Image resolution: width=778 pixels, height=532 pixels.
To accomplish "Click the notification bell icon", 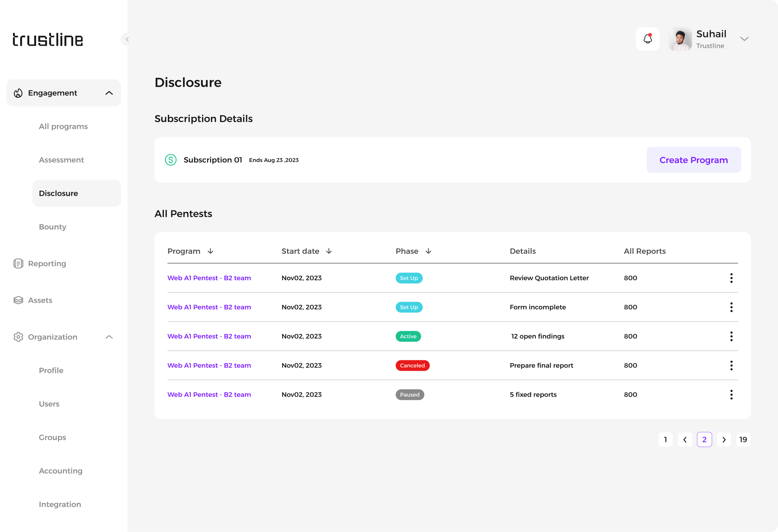I will (648, 39).
